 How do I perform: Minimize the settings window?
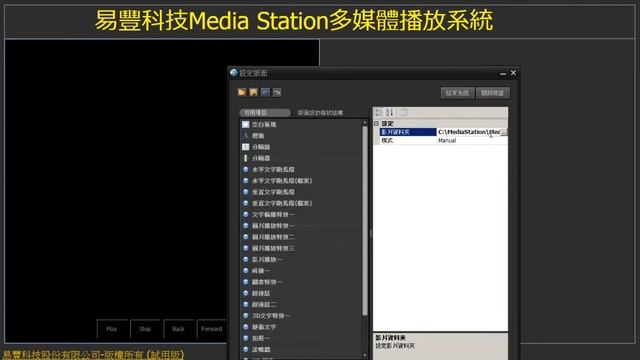pyautogui.click(x=503, y=73)
